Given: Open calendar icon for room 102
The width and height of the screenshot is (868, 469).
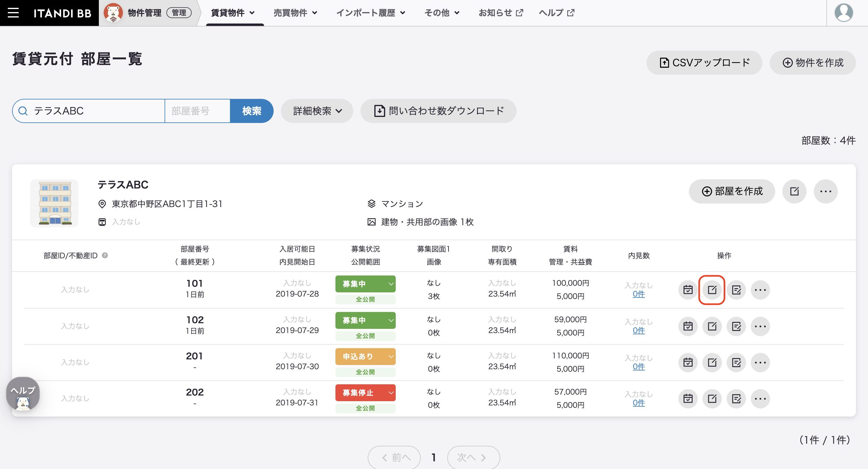Looking at the screenshot, I should click(688, 326).
